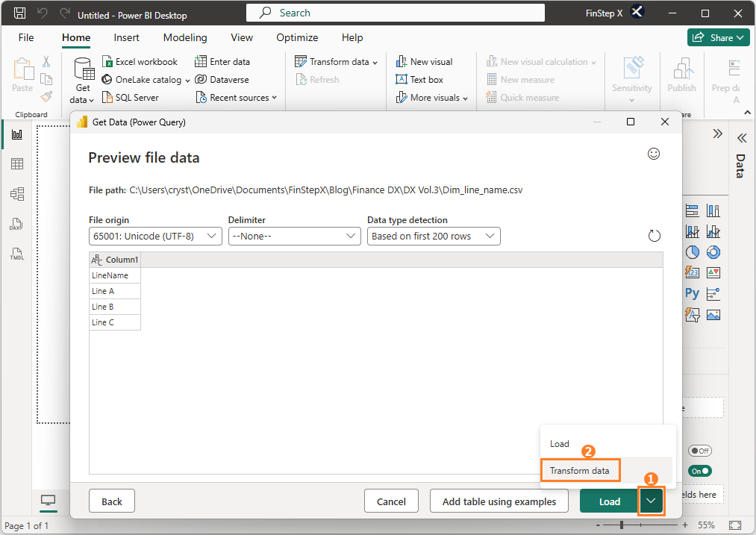The width and height of the screenshot is (756, 535).
Task: Open the File origin dropdown
Action: (x=155, y=237)
